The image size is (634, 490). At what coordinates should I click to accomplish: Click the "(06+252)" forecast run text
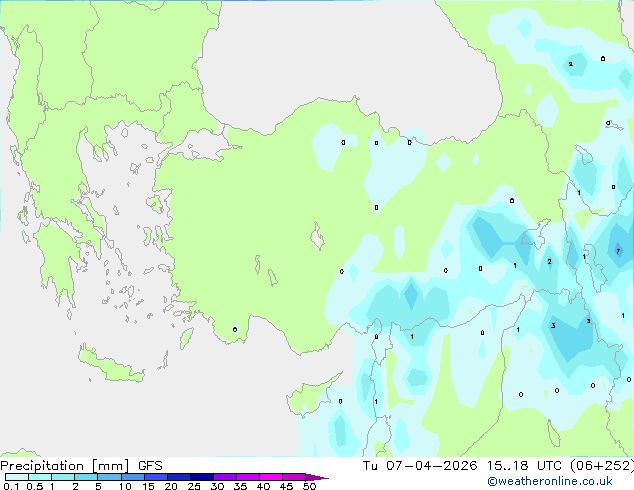coord(602,466)
